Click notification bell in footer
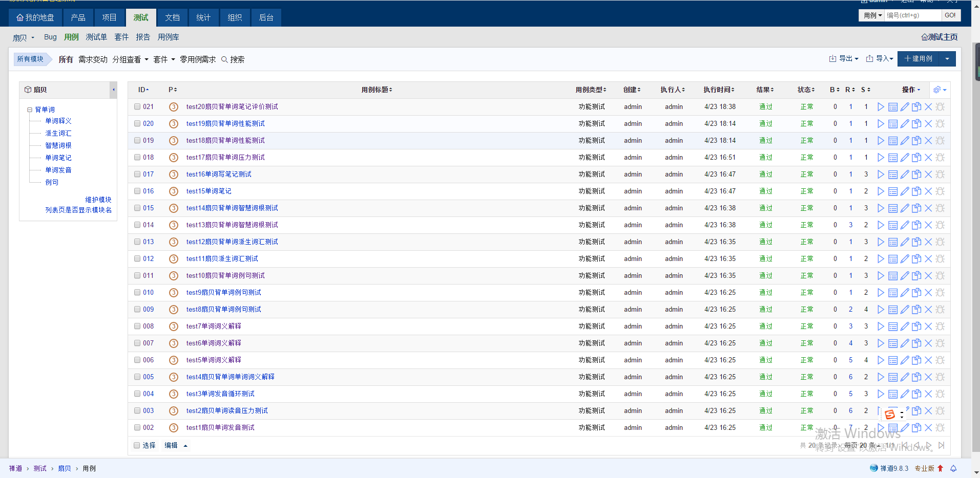Screen dimensions: 980x478 tap(953, 468)
